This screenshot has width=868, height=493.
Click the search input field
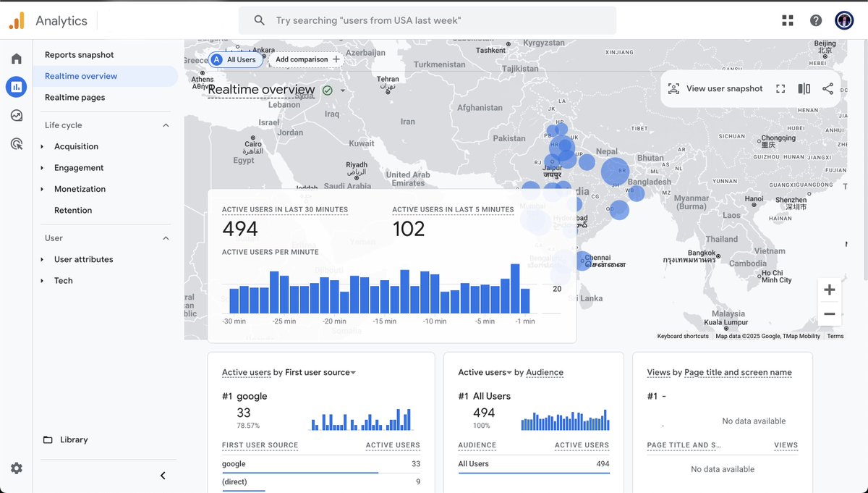pos(427,20)
